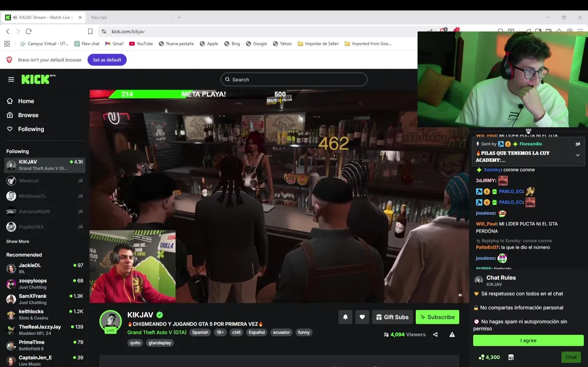Open the Gmail bookmark

(x=114, y=43)
